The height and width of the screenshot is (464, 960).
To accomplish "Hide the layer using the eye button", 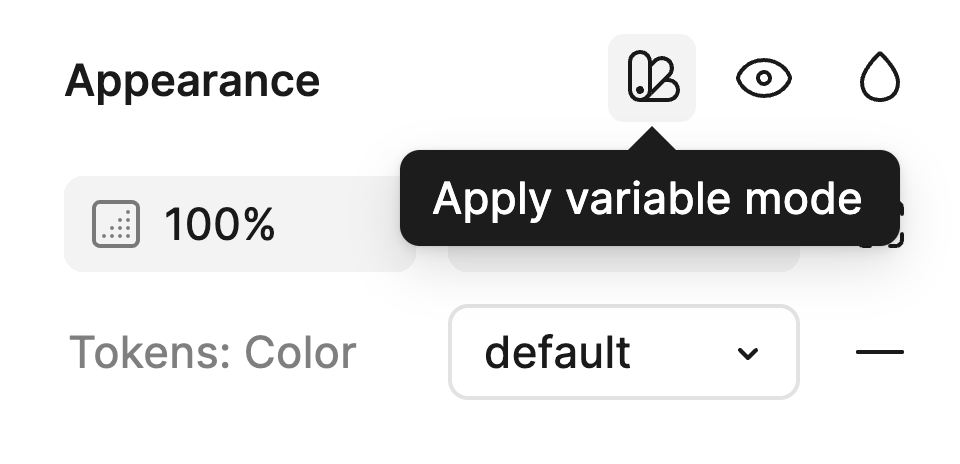I will (764, 78).
